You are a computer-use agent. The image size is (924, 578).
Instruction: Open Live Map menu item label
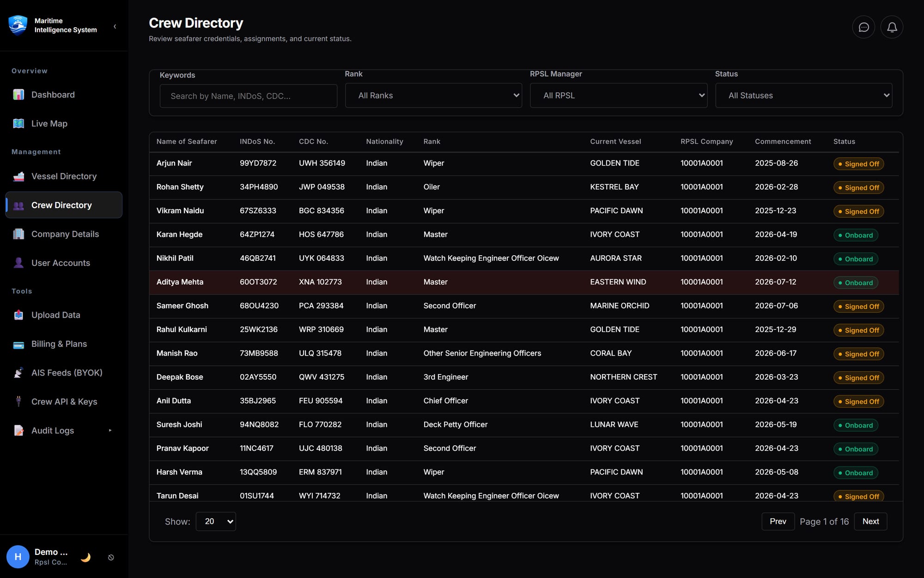click(49, 123)
